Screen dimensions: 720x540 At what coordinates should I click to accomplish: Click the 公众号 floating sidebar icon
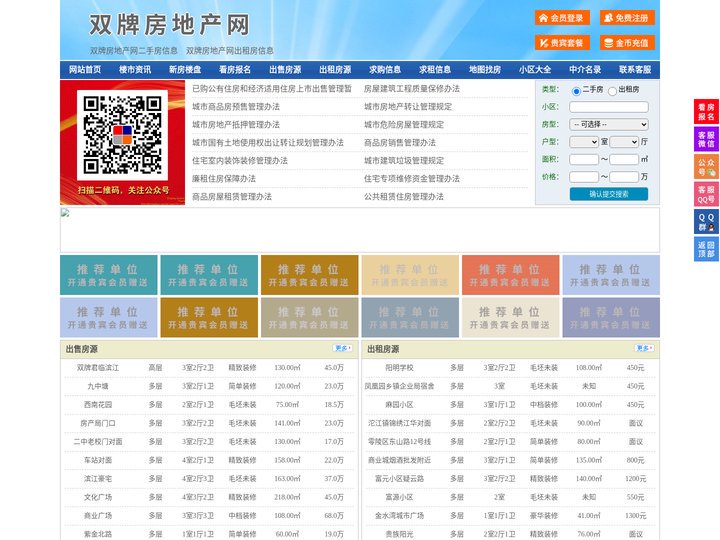point(706,167)
